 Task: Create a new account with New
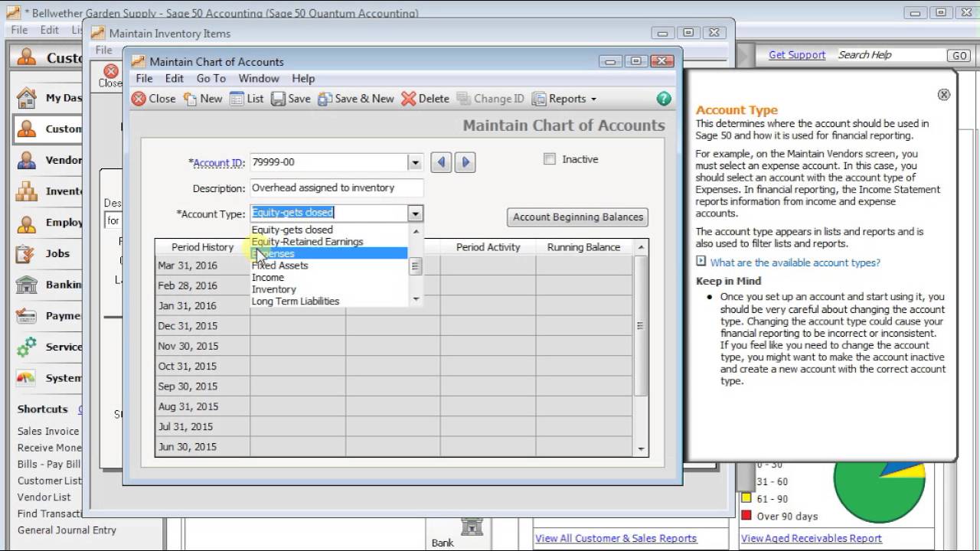coord(203,99)
